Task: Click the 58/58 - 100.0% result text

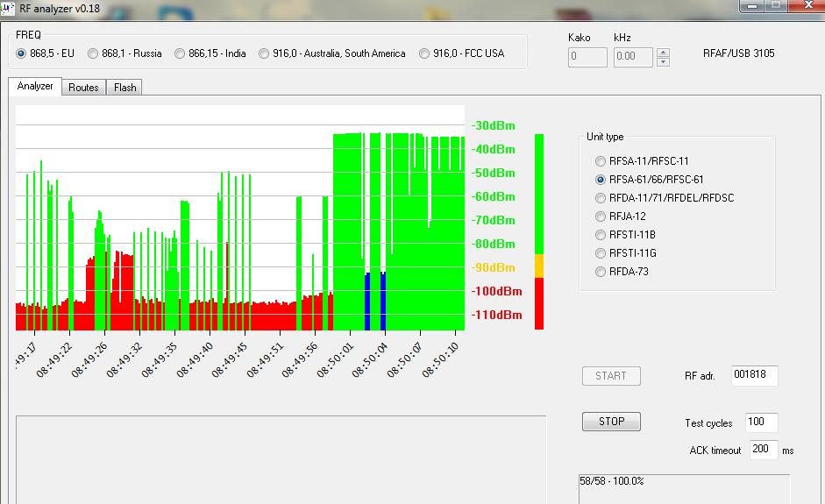Action: pos(612,481)
